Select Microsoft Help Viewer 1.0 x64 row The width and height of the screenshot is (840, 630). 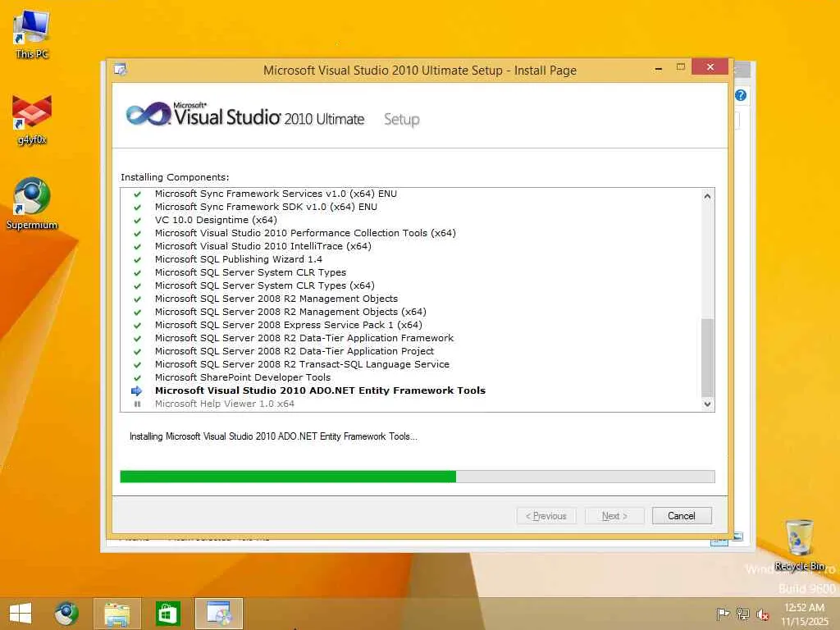click(x=225, y=404)
